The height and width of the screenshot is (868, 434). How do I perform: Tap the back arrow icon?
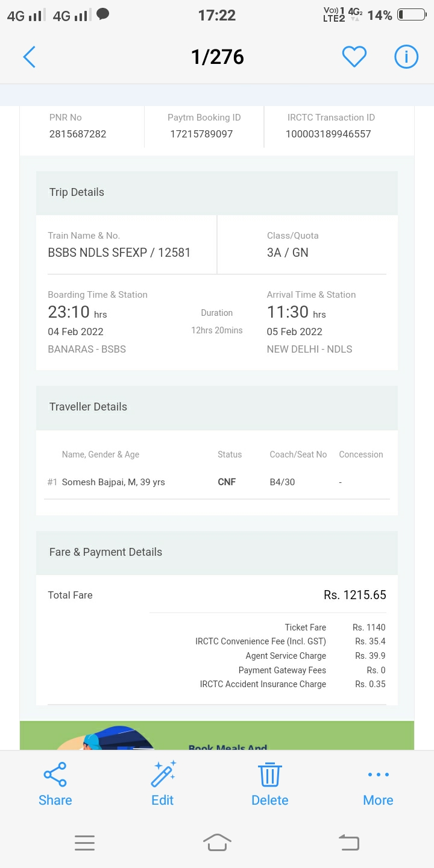tap(30, 57)
